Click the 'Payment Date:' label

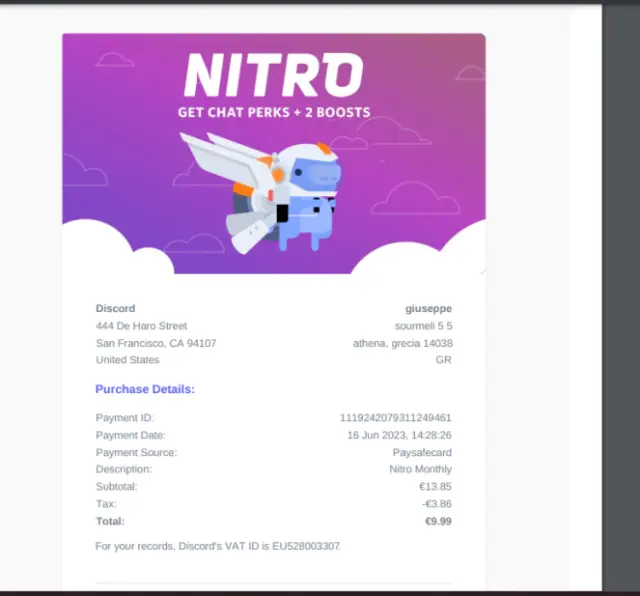pyautogui.click(x=131, y=435)
